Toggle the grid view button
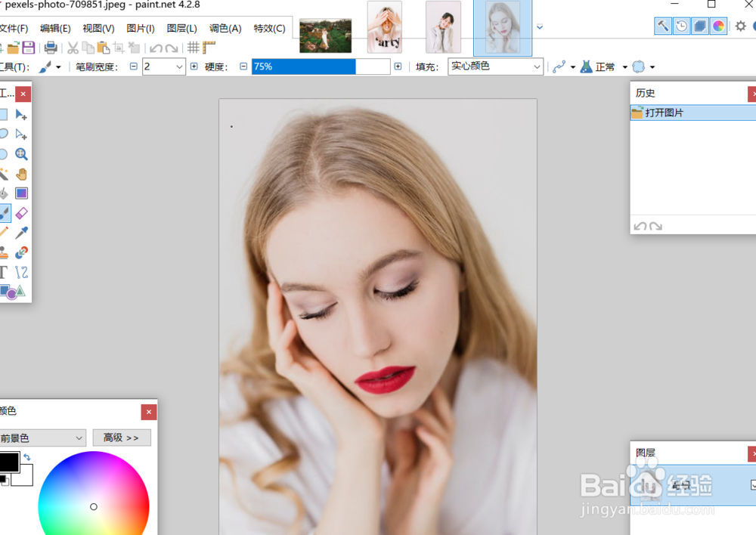Screen dimensions: 756x535 pyautogui.click(x=194, y=47)
